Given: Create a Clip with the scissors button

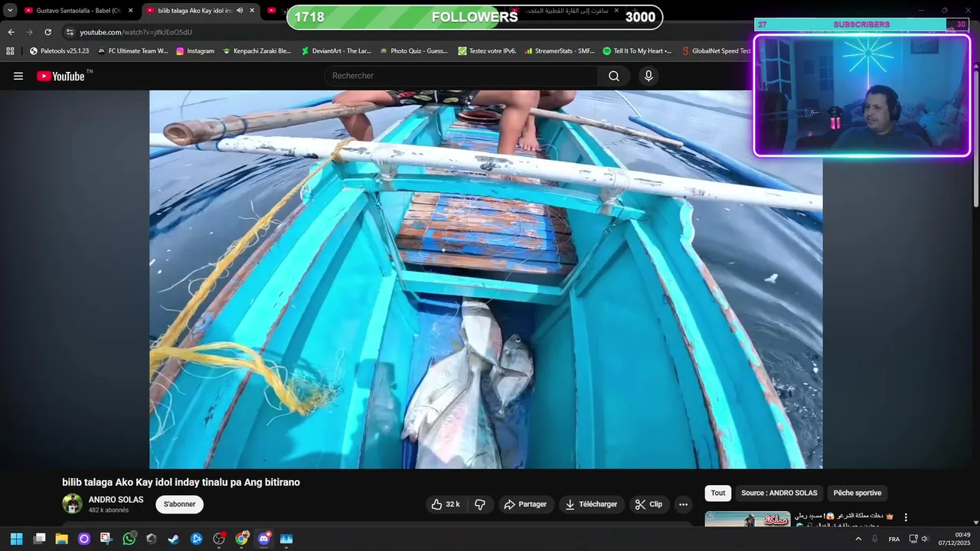Looking at the screenshot, I should 649,504.
